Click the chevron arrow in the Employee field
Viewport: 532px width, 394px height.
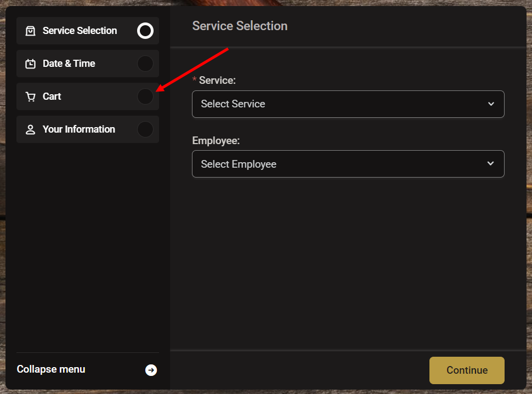pos(491,164)
